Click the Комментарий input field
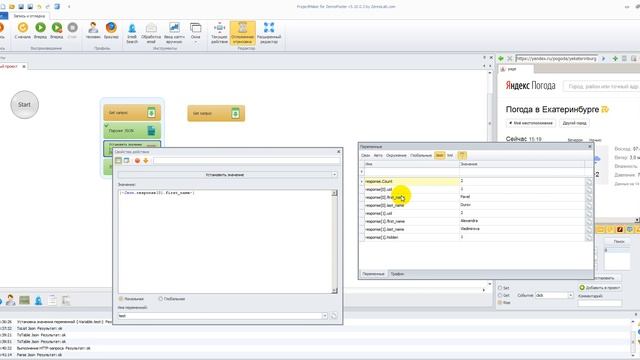 pos(600,303)
